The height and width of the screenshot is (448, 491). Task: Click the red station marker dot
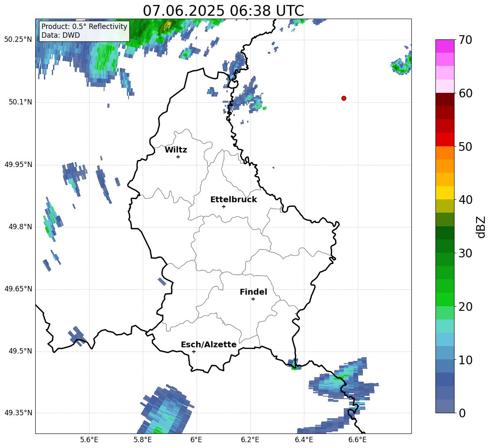click(x=344, y=98)
